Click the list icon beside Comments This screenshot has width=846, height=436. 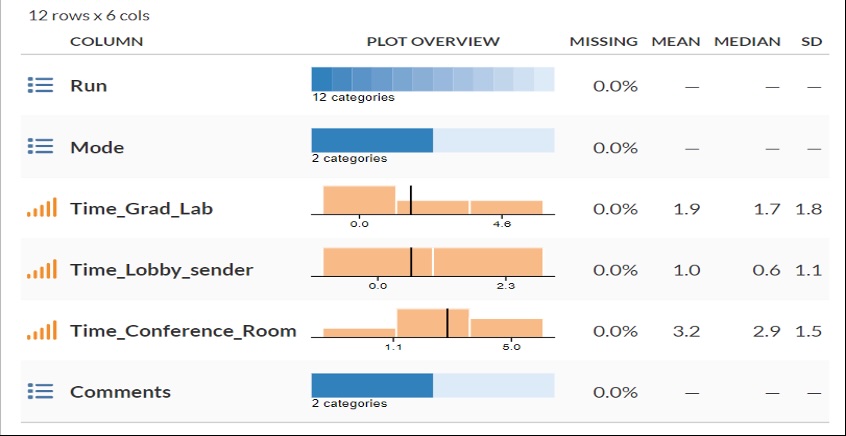pyautogui.click(x=40, y=392)
